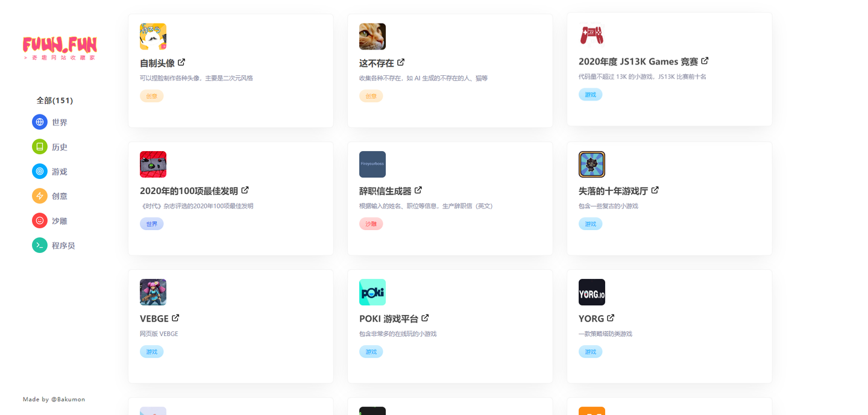Click the 创意 tag on 这不存在 card
868x415 pixels.
coord(371,96)
